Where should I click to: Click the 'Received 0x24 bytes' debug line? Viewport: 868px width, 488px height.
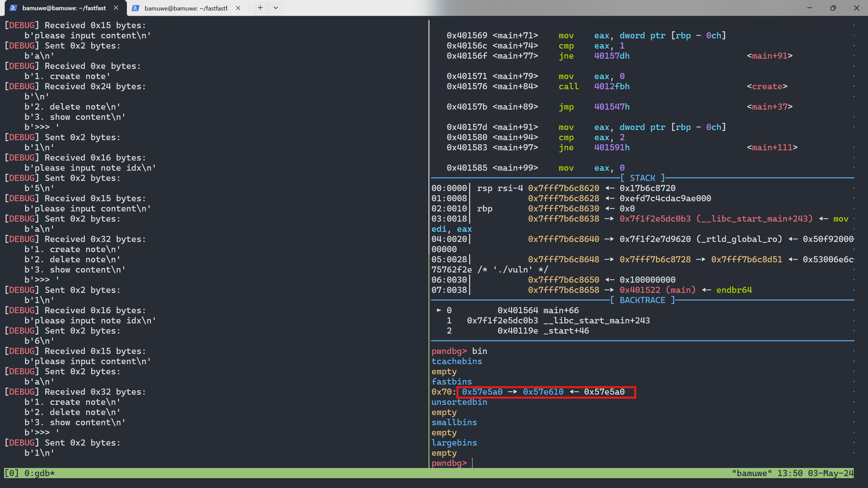[x=75, y=86]
